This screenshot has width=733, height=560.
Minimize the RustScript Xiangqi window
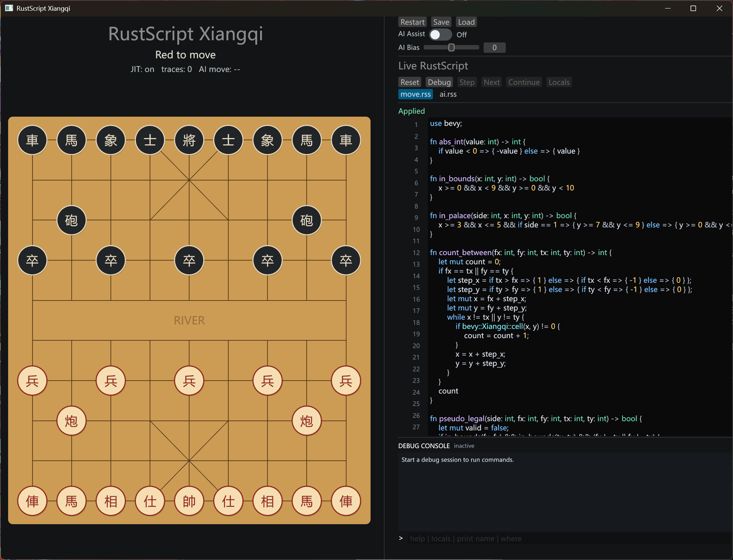point(668,8)
